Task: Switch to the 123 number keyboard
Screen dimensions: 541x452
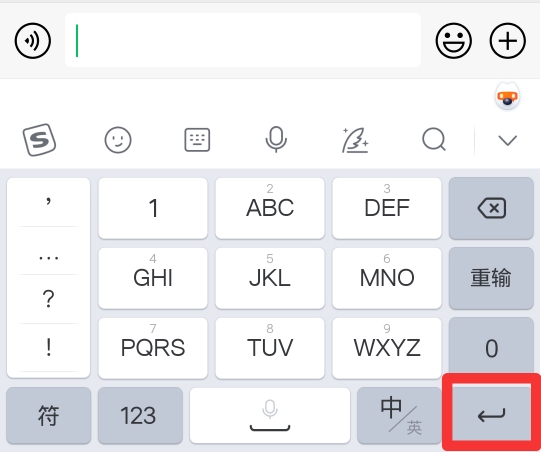Action: (x=140, y=415)
